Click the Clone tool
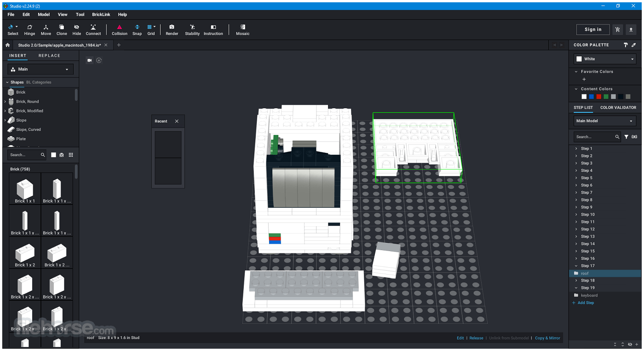644x351 pixels. point(62,30)
